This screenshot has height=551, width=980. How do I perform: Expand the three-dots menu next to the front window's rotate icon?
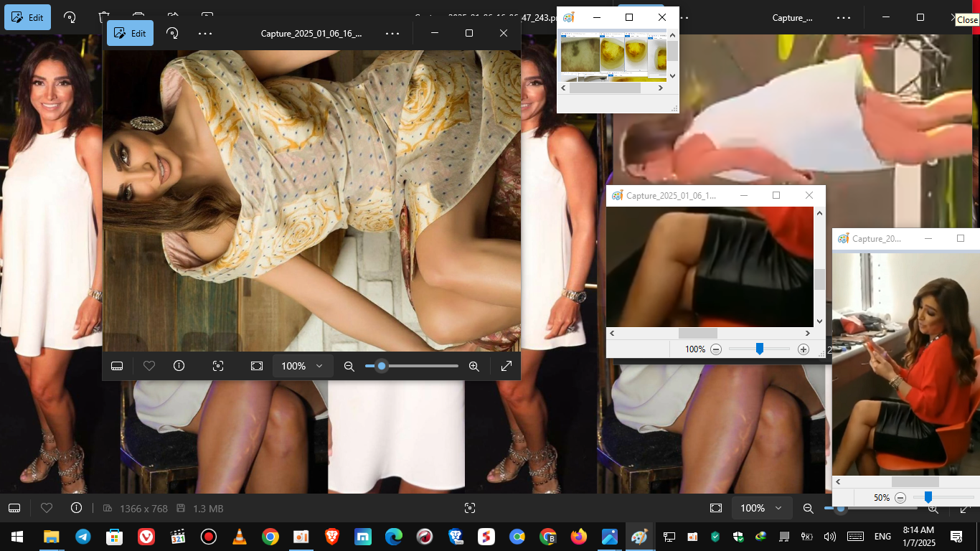coord(205,33)
